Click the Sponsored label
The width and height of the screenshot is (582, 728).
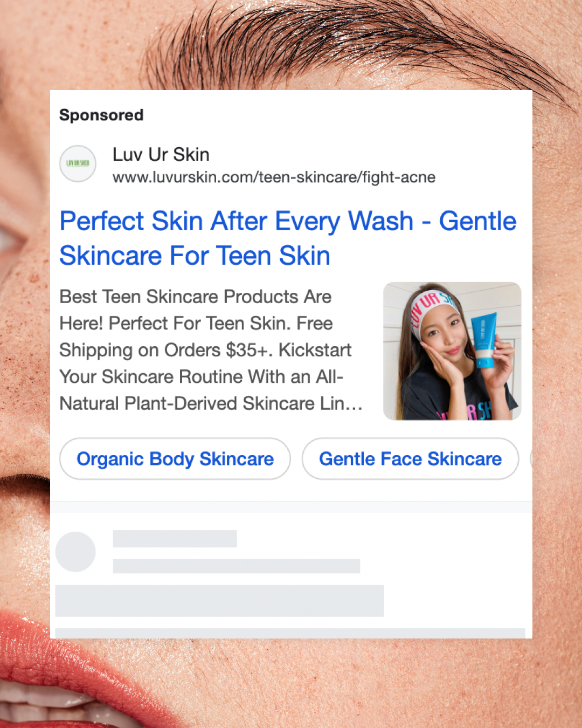coord(101,115)
